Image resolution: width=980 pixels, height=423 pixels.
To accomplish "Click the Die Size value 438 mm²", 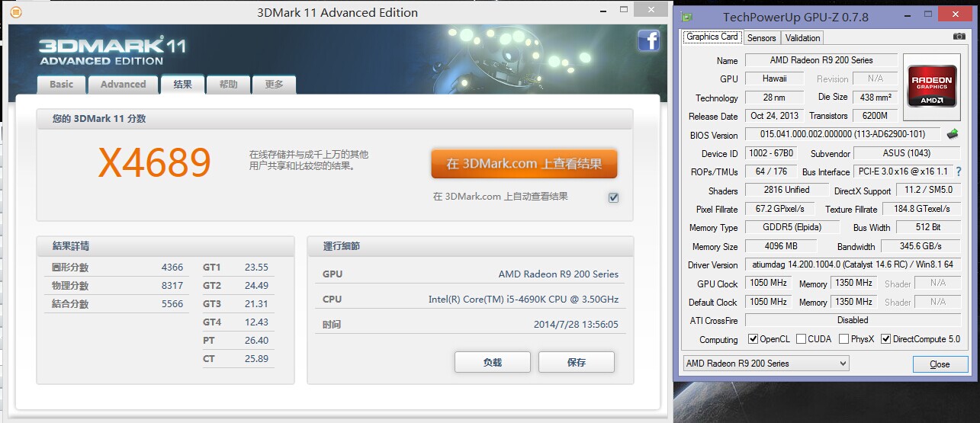I will point(876,98).
